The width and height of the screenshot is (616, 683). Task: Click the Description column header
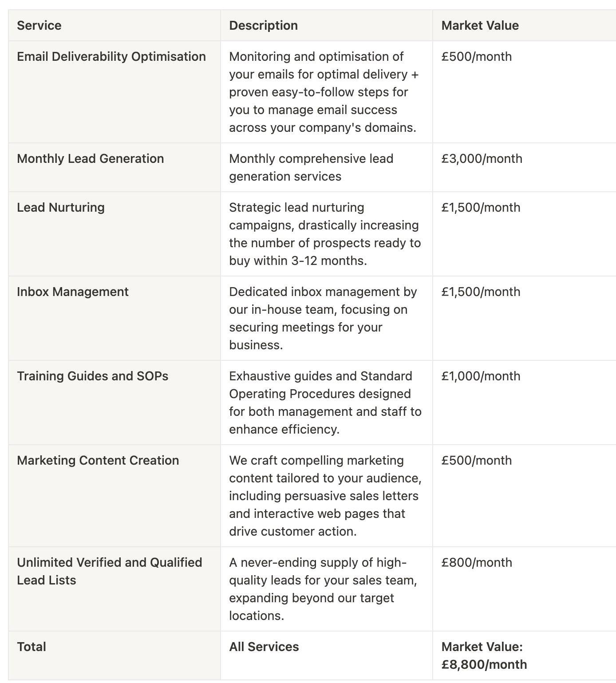[x=327, y=25]
